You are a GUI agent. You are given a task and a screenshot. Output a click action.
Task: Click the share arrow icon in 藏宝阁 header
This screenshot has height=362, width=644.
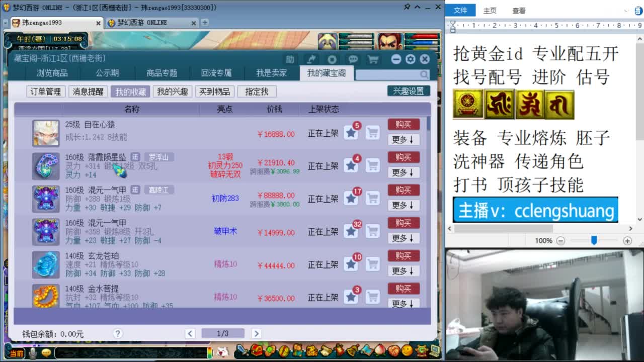pos(311,59)
